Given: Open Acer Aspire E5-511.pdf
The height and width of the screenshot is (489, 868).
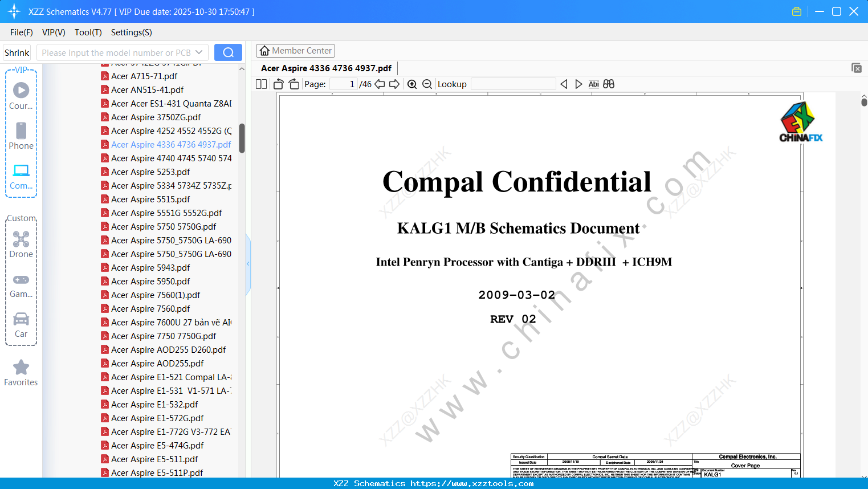Looking at the screenshot, I should coord(154,459).
